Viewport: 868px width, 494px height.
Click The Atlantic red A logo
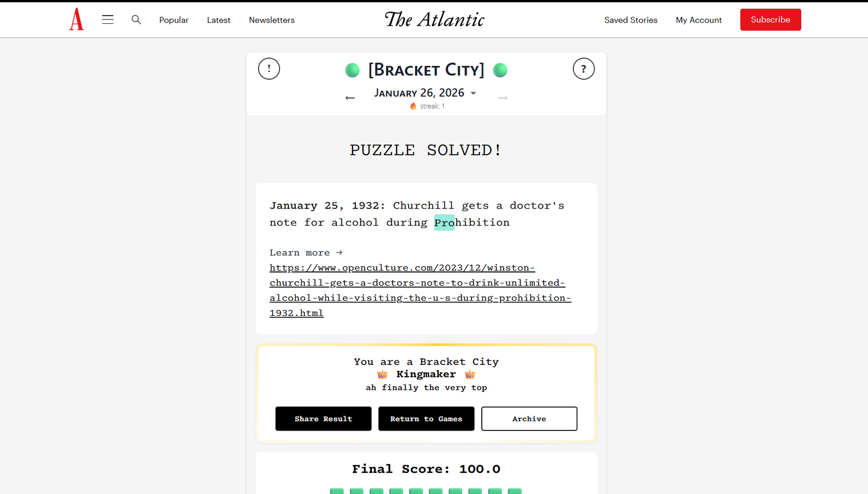pyautogui.click(x=76, y=20)
